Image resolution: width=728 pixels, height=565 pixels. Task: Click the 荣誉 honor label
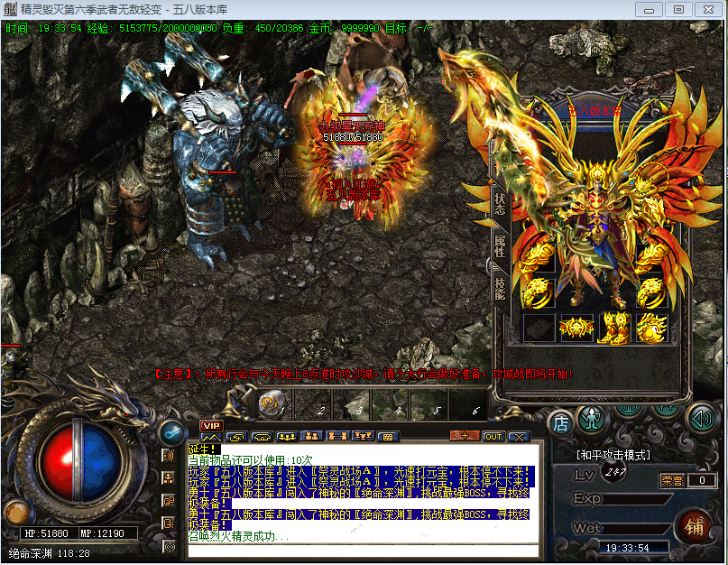671,480
